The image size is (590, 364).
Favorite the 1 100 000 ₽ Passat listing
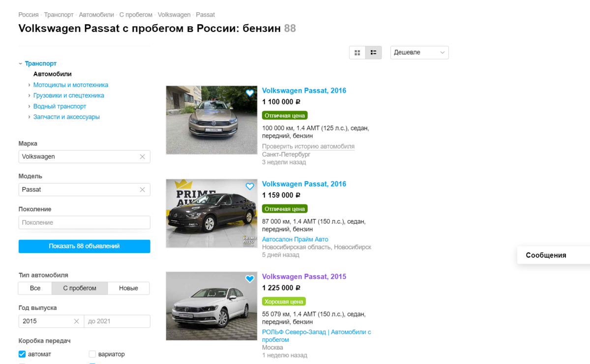[250, 93]
